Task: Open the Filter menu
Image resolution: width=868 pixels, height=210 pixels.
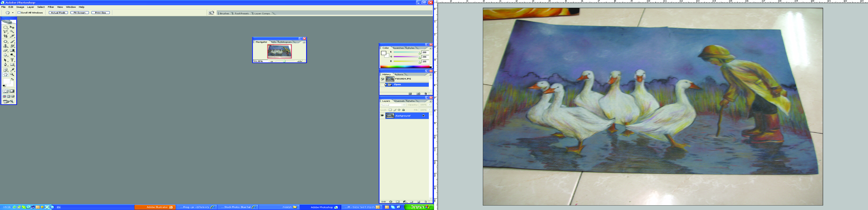Action: pyautogui.click(x=51, y=7)
